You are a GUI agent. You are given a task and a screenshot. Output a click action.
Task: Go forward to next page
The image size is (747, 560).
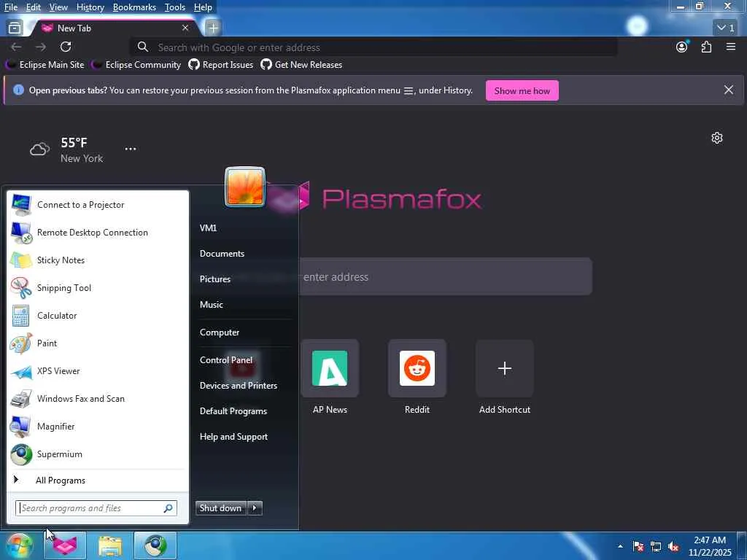[41, 47]
